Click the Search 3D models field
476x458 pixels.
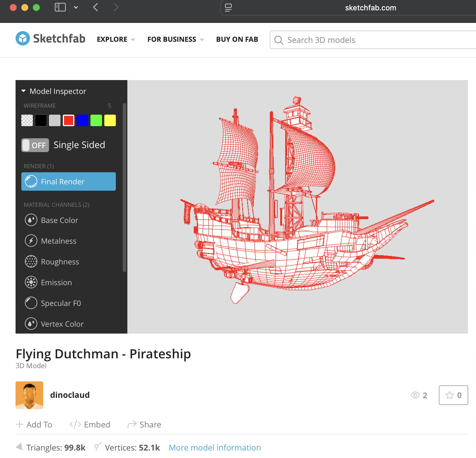(x=375, y=40)
